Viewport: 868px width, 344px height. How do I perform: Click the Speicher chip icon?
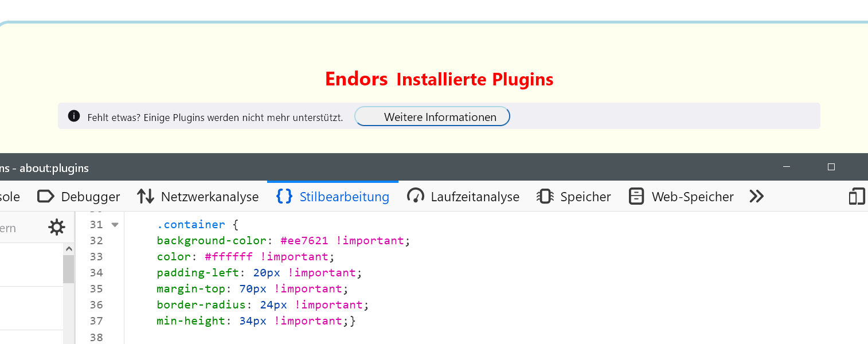click(545, 197)
